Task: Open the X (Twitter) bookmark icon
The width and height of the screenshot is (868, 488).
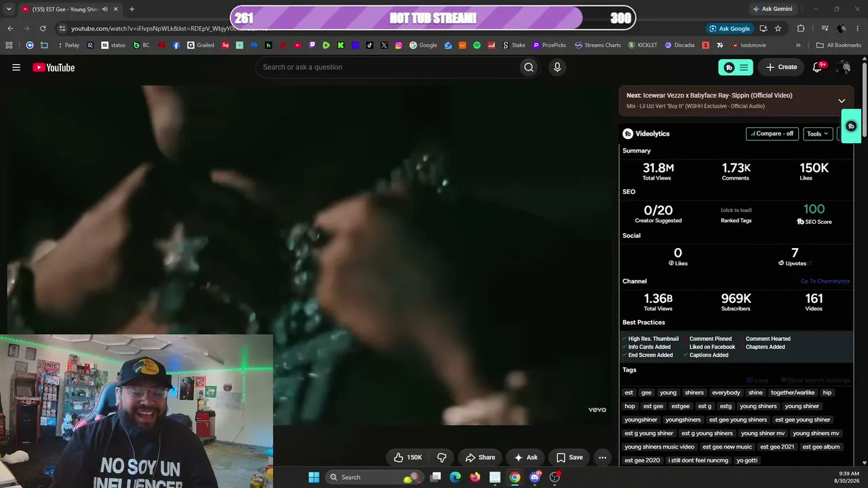Action: click(384, 45)
